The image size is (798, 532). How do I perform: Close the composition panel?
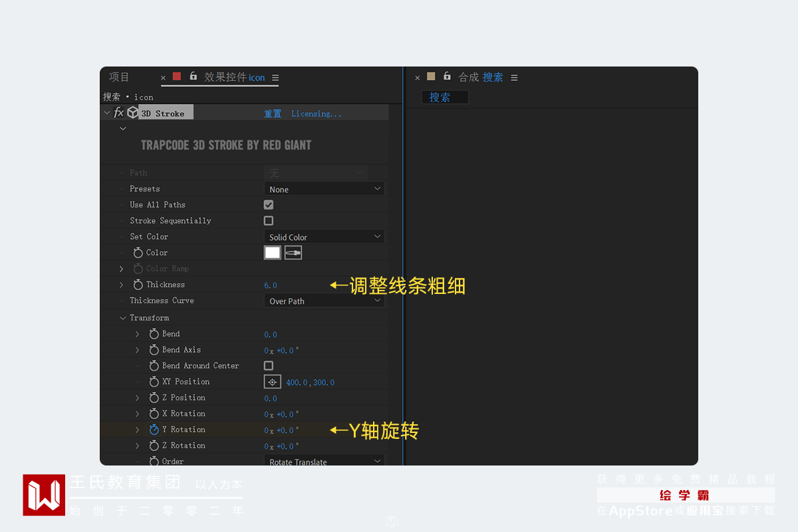[418, 78]
